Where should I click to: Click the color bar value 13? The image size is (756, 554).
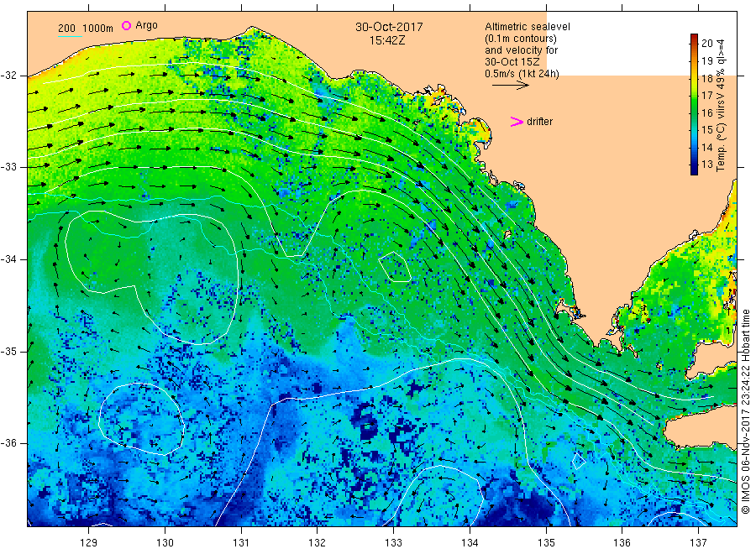coord(706,165)
